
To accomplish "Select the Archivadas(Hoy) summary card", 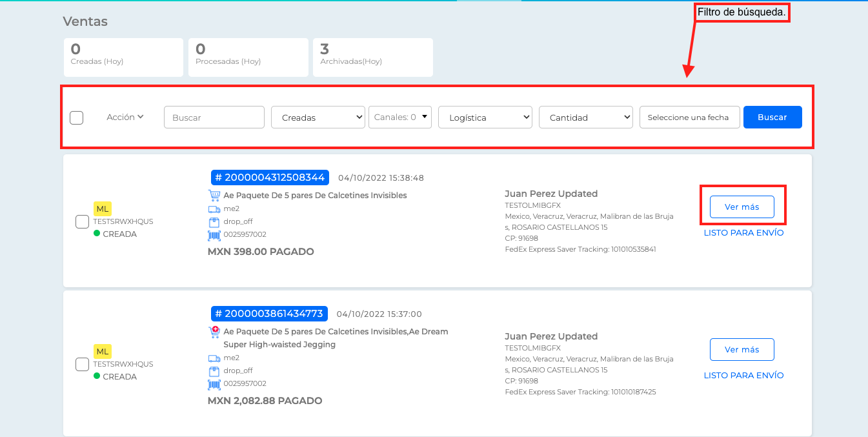I will (373, 57).
